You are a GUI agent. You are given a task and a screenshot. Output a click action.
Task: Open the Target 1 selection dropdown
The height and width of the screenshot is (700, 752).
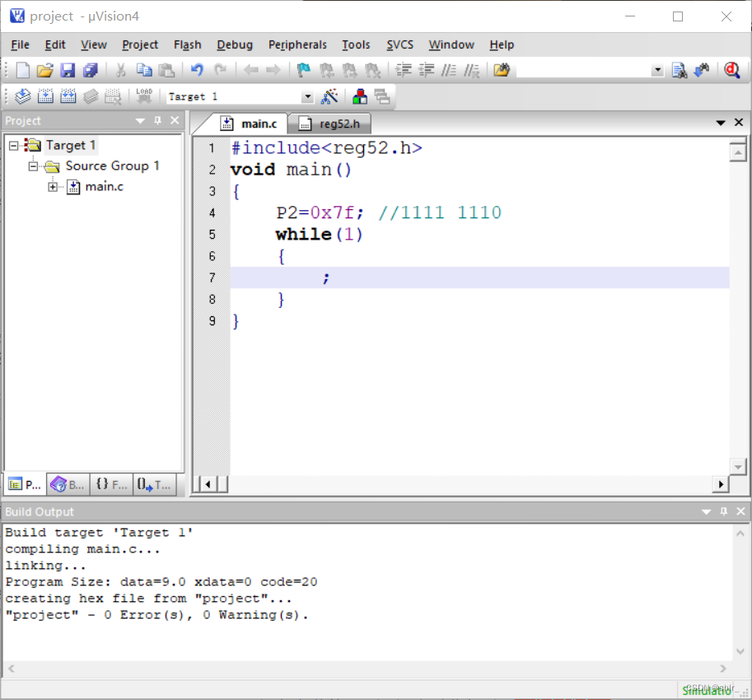(307, 97)
